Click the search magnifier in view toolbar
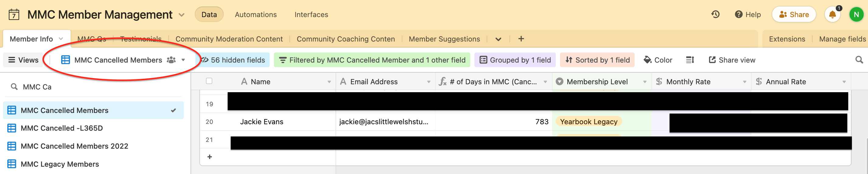868x174 pixels. pos(859,60)
